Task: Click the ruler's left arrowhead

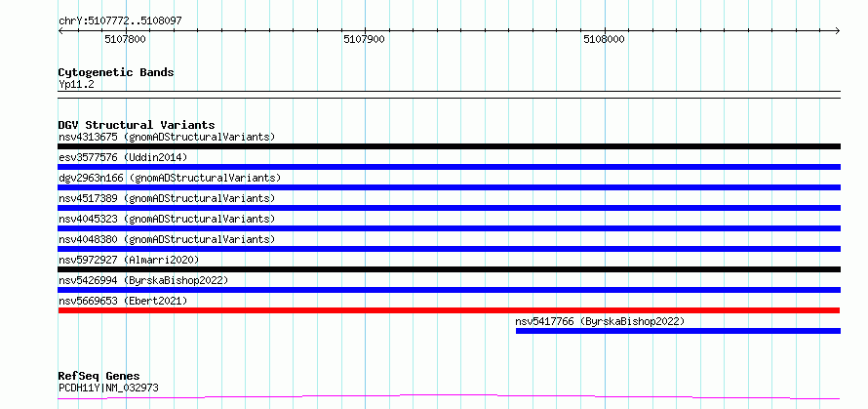Action: coord(60,30)
